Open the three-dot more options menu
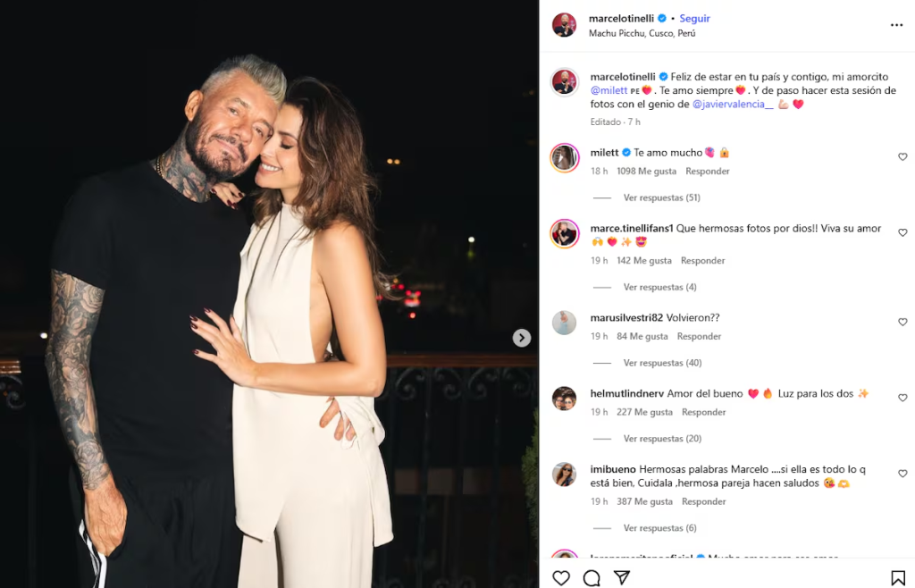The width and height of the screenshot is (915, 588). point(896,25)
